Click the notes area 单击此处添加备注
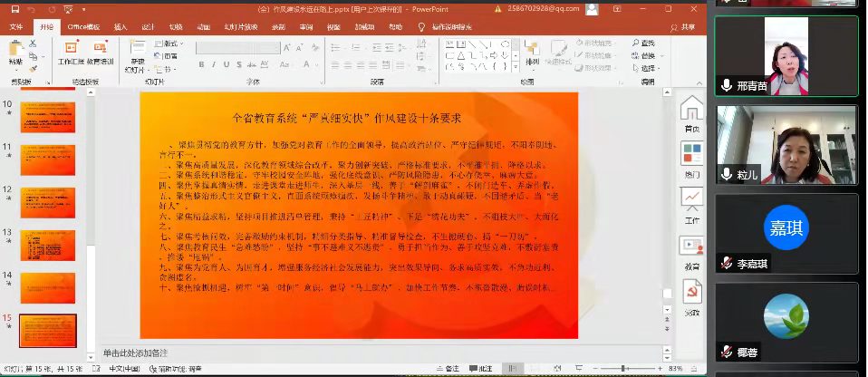The image size is (868, 377). point(135,353)
